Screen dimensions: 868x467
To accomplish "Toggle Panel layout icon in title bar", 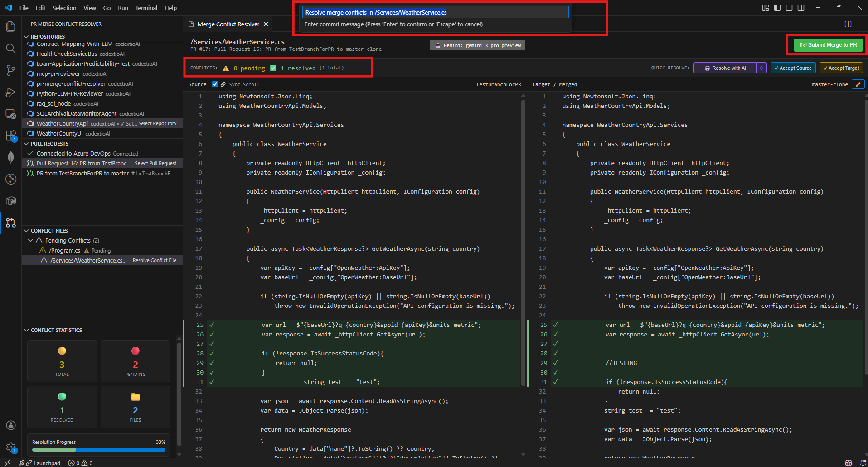I will click(789, 8).
